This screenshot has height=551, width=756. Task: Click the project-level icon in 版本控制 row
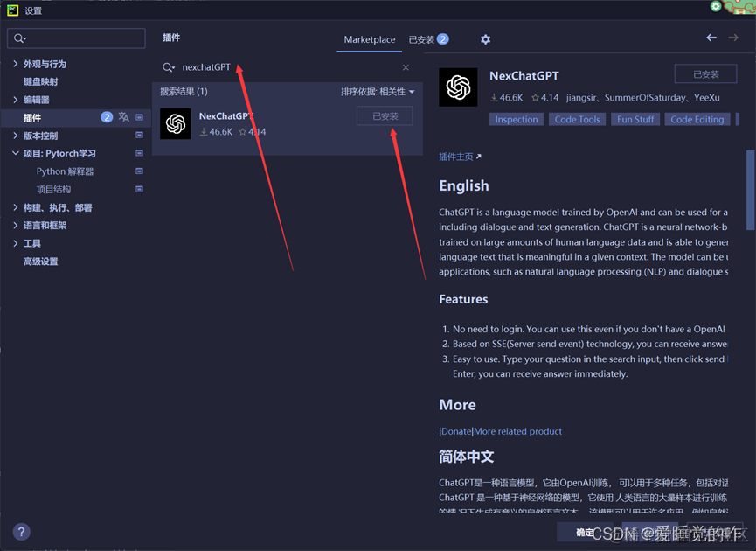click(139, 135)
